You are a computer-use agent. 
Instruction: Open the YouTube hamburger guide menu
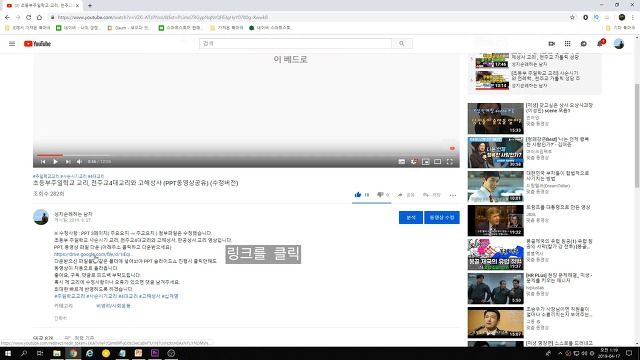pyautogui.click(x=12, y=44)
